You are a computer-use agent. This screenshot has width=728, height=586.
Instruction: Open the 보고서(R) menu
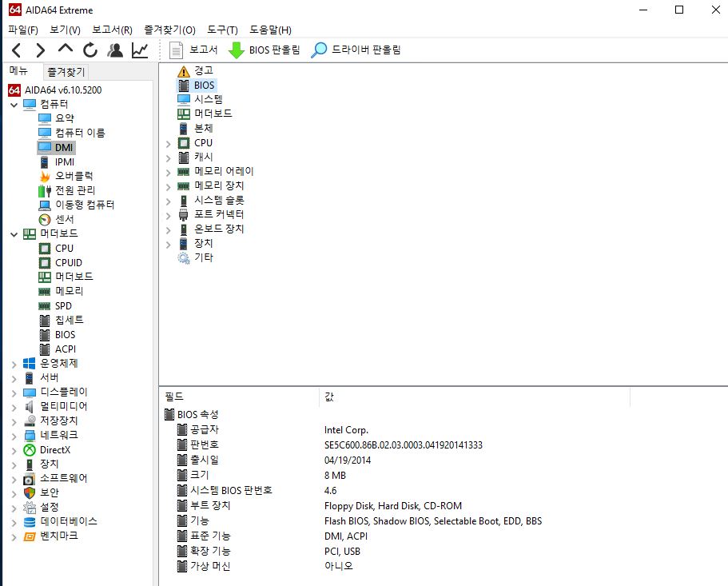click(x=113, y=30)
